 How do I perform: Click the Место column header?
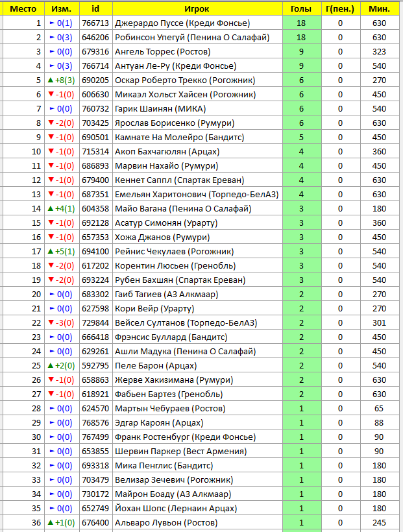click(x=23, y=9)
